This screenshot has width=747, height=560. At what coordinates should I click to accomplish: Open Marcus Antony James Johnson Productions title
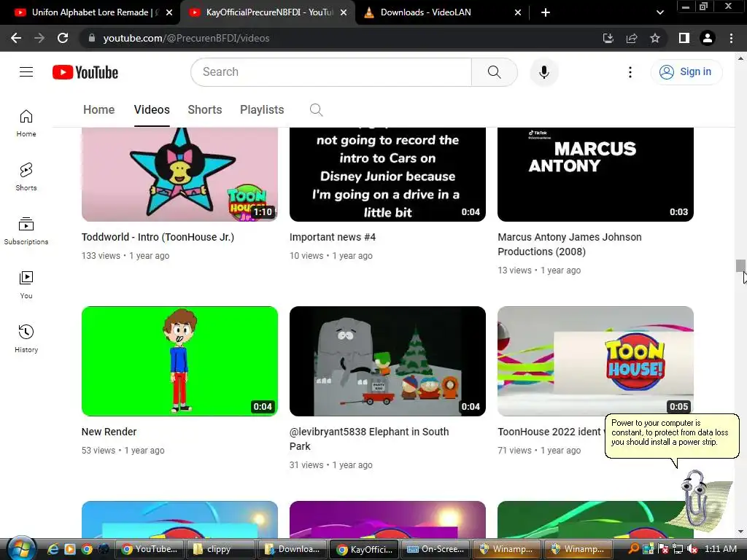point(570,244)
